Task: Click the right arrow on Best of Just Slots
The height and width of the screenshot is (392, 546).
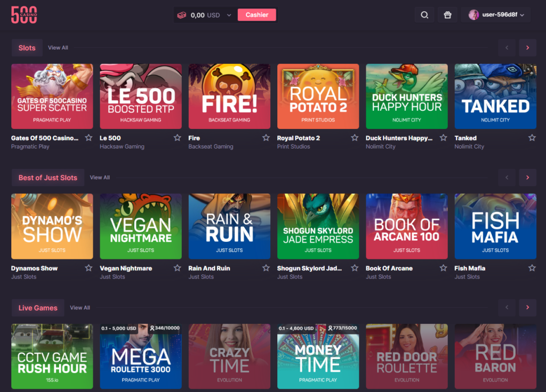Action: [x=527, y=177]
